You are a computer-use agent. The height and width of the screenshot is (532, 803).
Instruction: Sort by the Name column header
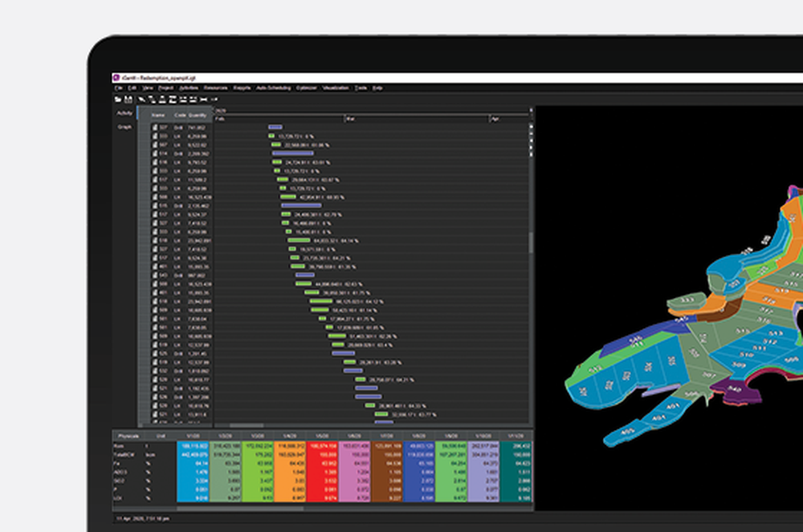coord(157,116)
